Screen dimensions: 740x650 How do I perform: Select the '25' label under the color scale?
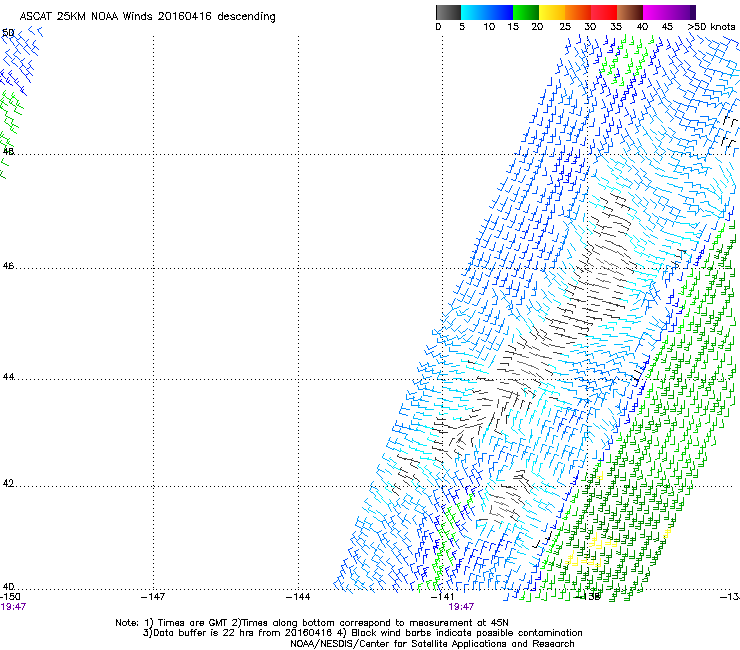pyautogui.click(x=565, y=27)
